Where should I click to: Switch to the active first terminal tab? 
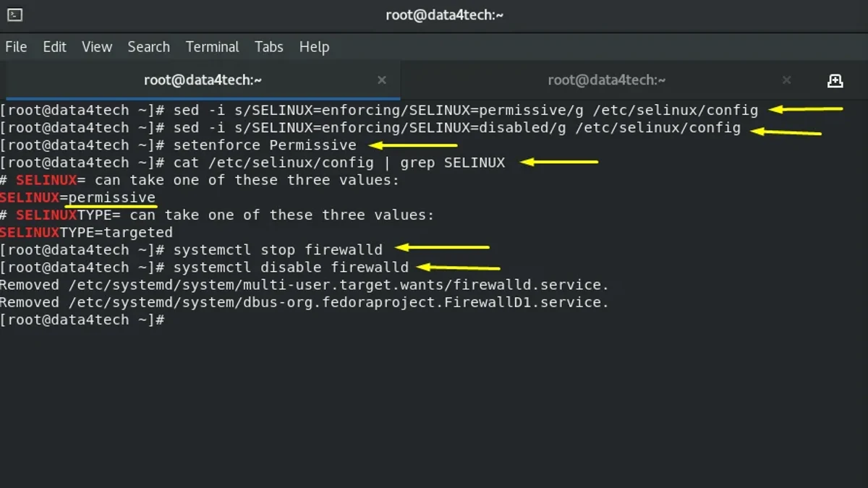[203, 80]
